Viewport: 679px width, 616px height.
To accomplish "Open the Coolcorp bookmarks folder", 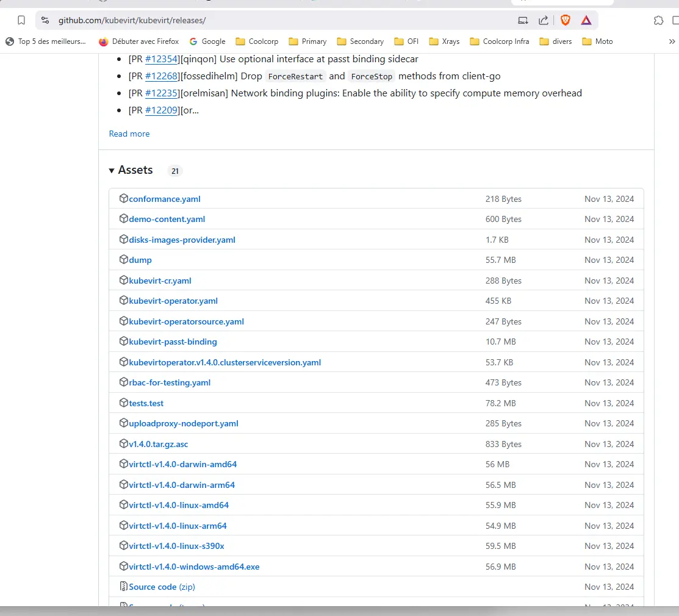I will [x=257, y=41].
